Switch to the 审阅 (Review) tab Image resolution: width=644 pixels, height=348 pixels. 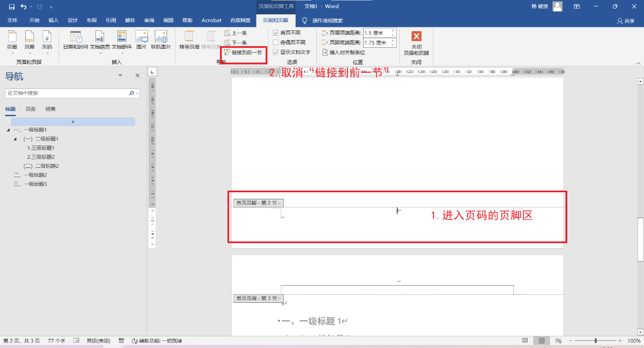click(x=149, y=21)
